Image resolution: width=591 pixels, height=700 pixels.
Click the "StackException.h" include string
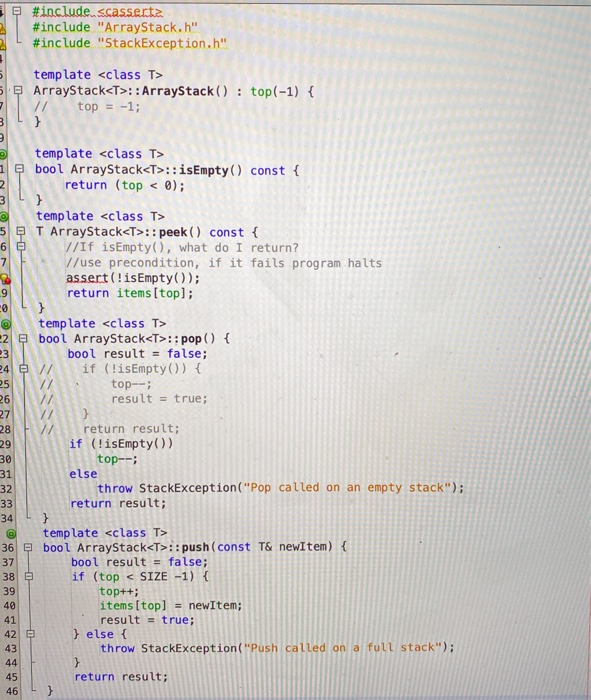click(162, 43)
